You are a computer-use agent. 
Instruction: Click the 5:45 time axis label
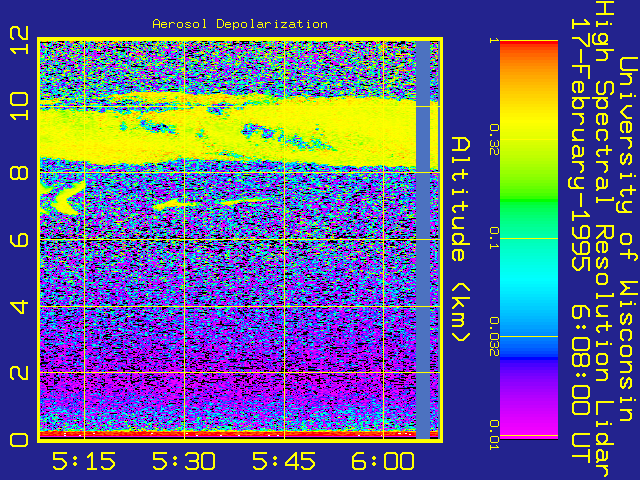(284, 462)
